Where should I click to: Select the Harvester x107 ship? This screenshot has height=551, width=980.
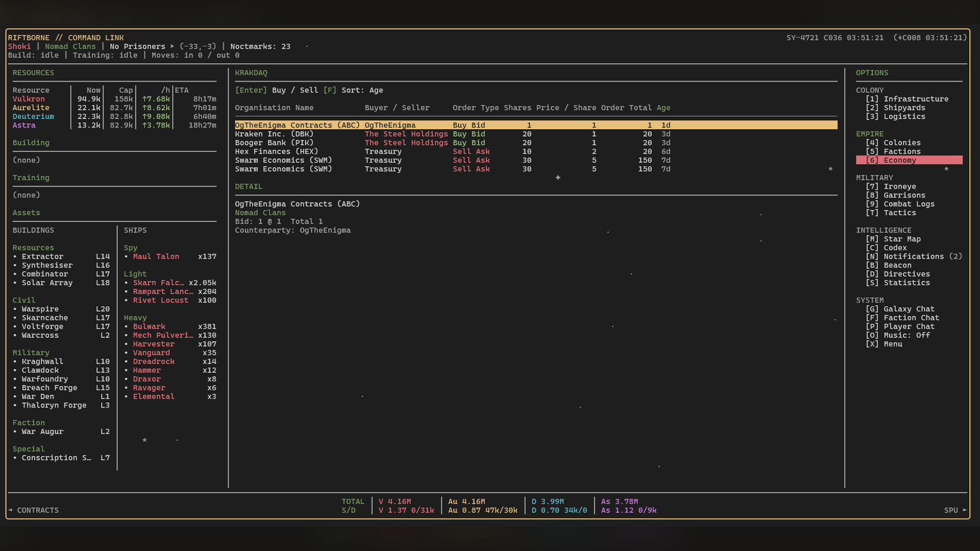(170, 344)
